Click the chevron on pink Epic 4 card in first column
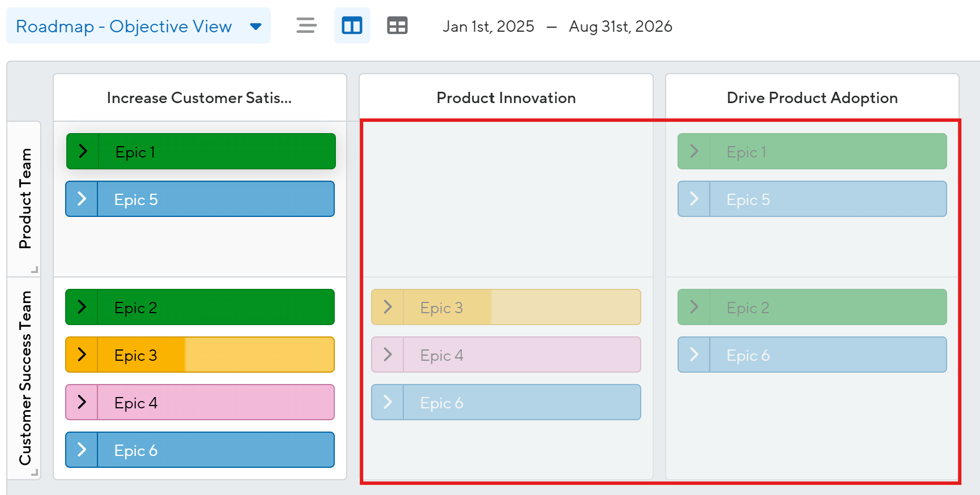The image size is (980, 495). pyautogui.click(x=82, y=402)
